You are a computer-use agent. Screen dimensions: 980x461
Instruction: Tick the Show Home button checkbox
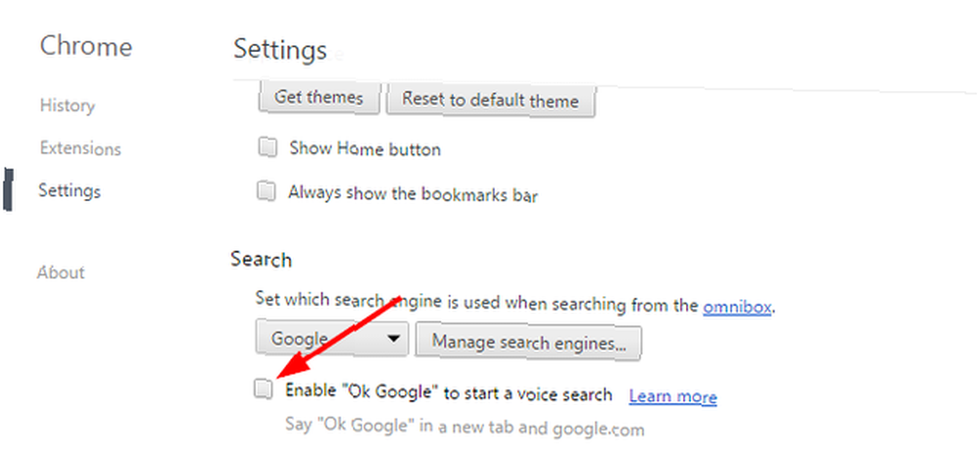(x=267, y=148)
